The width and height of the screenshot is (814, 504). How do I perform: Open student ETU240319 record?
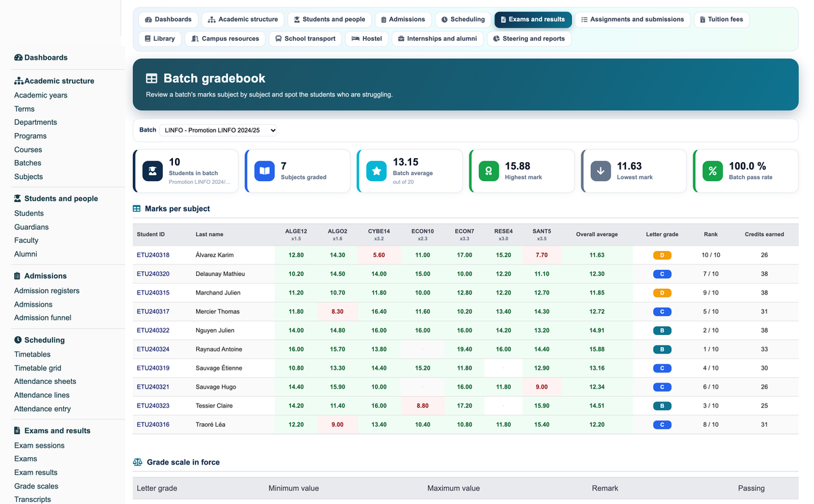pyautogui.click(x=153, y=368)
